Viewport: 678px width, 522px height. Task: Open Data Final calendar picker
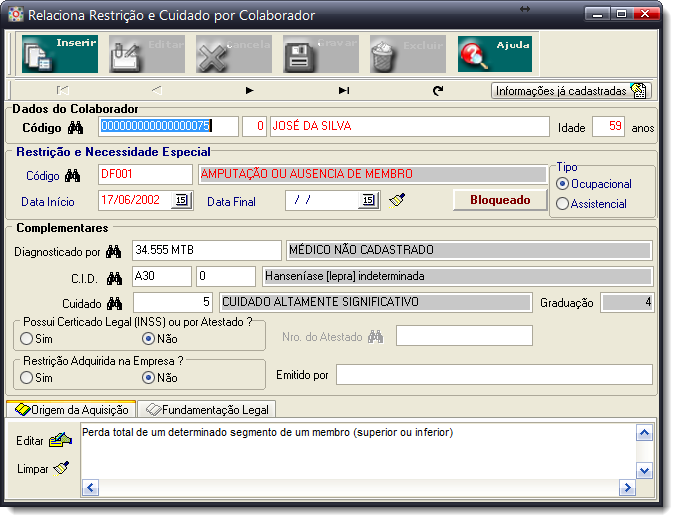point(368,200)
